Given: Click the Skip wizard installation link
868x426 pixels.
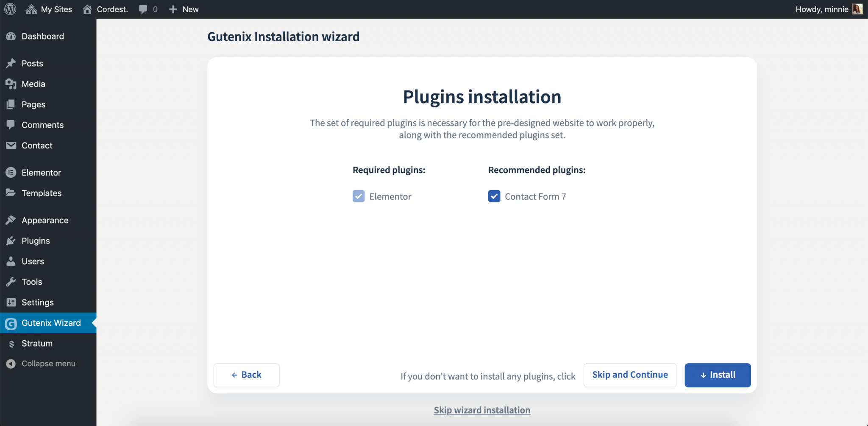Looking at the screenshot, I should pos(482,410).
